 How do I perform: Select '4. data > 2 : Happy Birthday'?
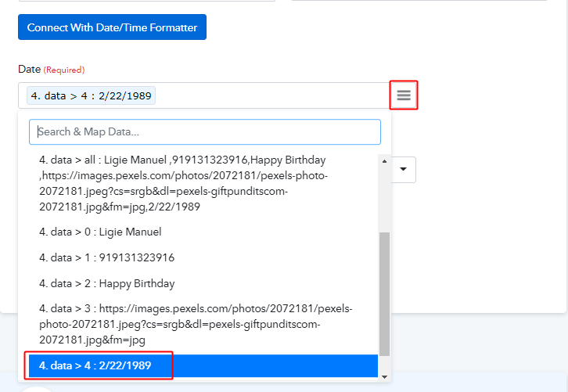[x=203, y=283]
